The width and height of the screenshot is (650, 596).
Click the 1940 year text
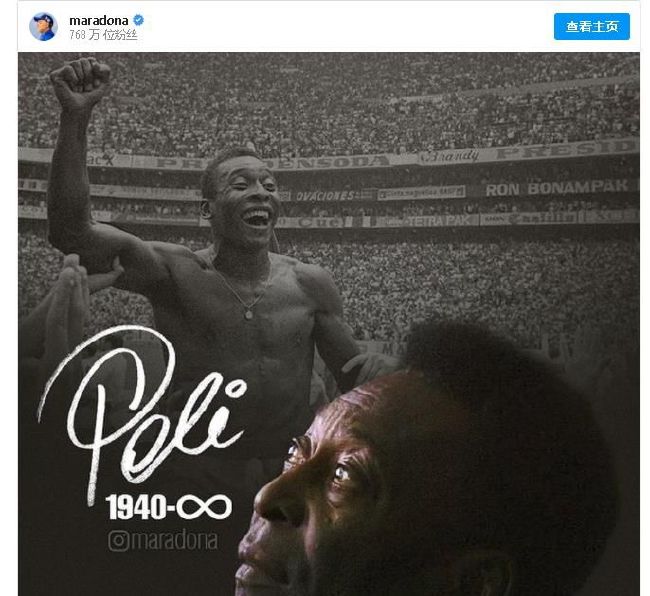coord(136,507)
